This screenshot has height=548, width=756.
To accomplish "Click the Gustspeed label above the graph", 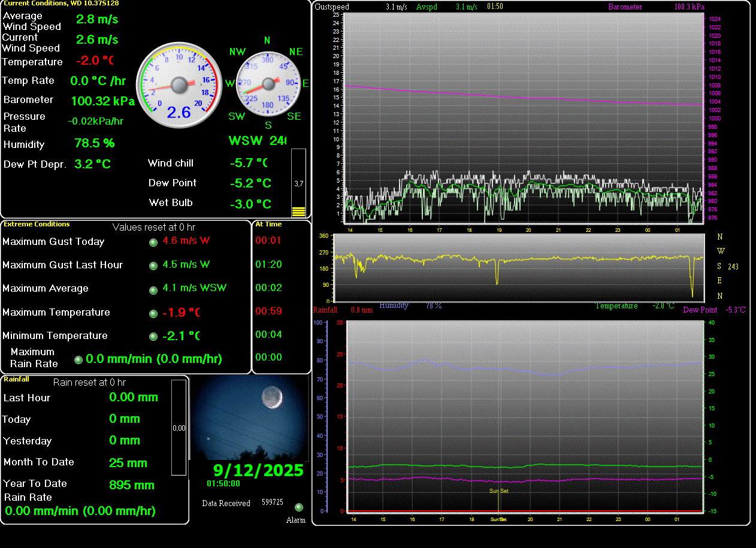I will (332, 7).
